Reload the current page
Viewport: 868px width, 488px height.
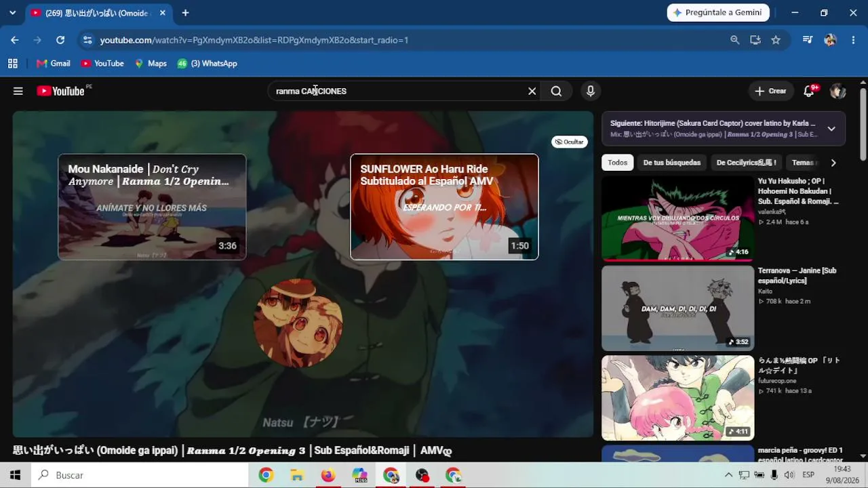pos(60,40)
